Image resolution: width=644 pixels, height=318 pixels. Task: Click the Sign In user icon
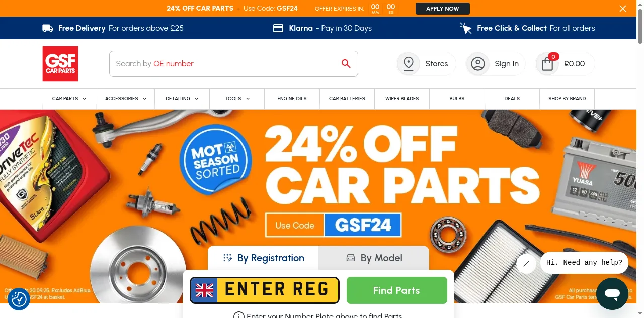[x=478, y=64]
